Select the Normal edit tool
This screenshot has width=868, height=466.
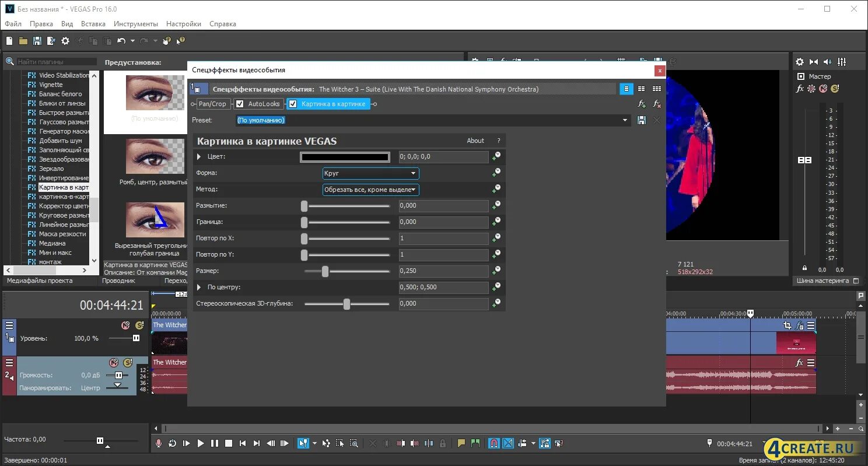pos(303,443)
